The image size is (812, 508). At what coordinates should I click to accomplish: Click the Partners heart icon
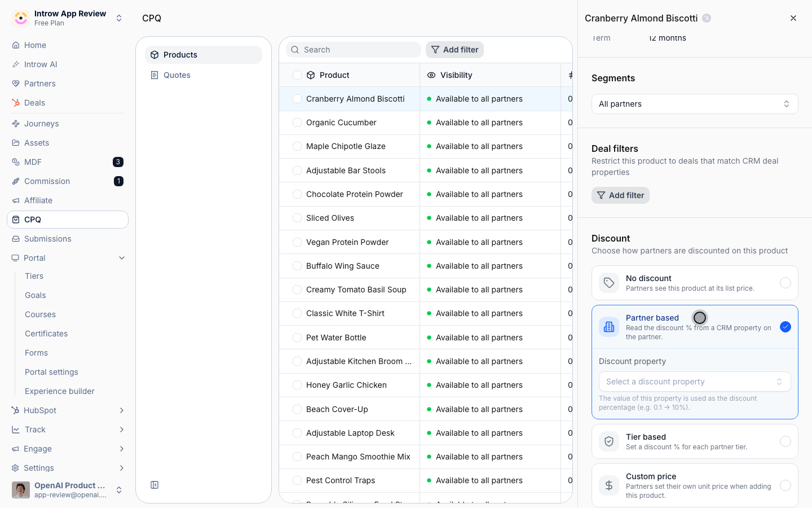point(16,84)
